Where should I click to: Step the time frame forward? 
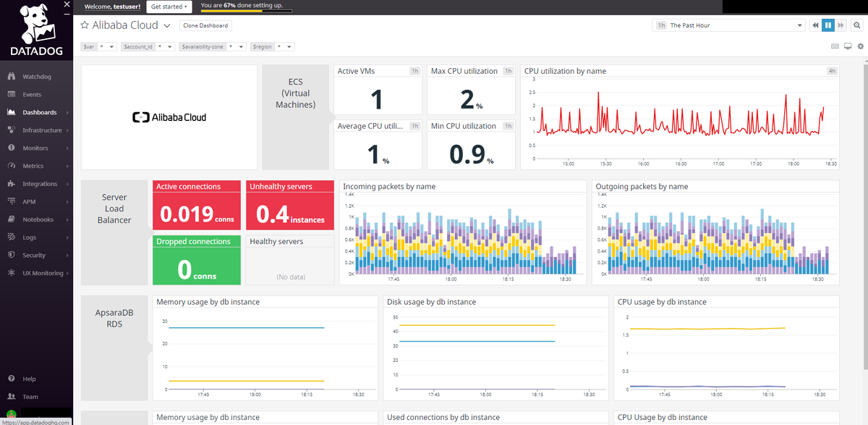(x=842, y=25)
